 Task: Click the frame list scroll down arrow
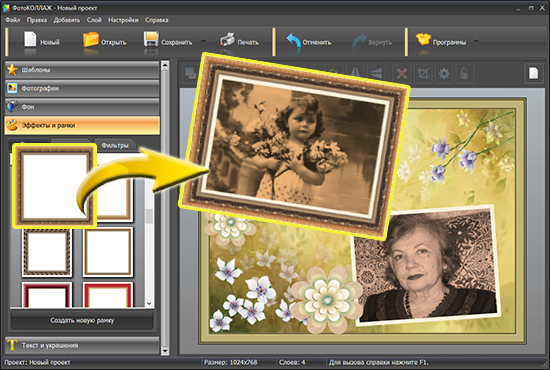tap(149, 303)
